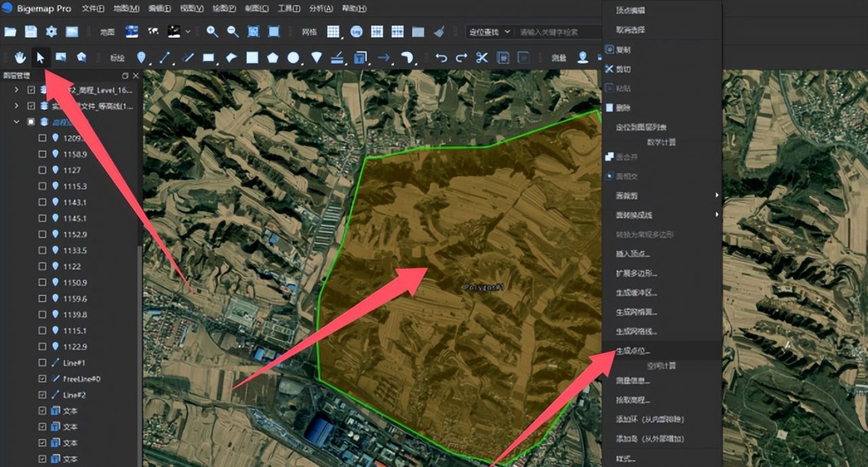Image resolution: width=868 pixels, height=467 pixels.
Task: Toggle checkbox for point 1143.1
Action: click(43, 202)
